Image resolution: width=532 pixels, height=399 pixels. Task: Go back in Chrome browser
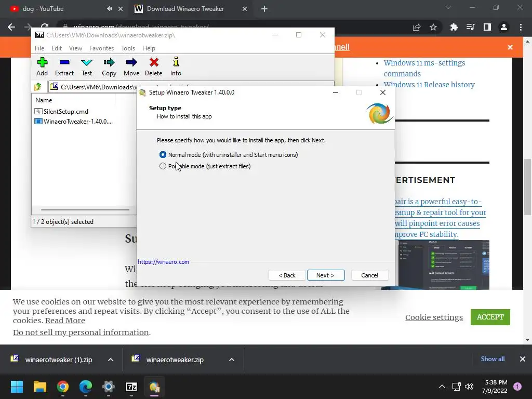11,27
